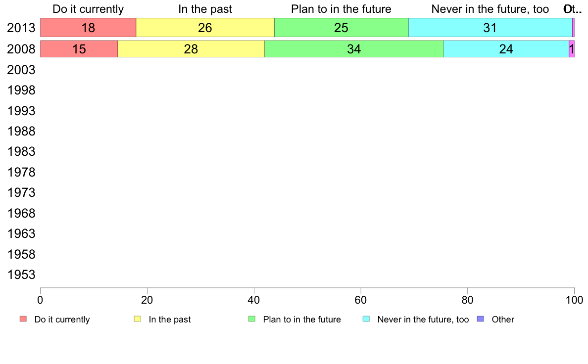Click the magenta Other segment in 2008 row

tap(572, 49)
